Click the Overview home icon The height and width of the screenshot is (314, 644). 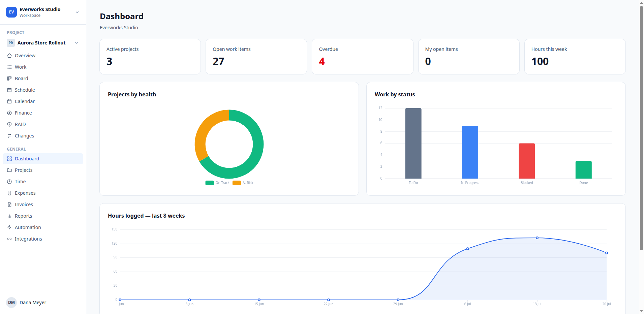pyautogui.click(x=9, y=56)
